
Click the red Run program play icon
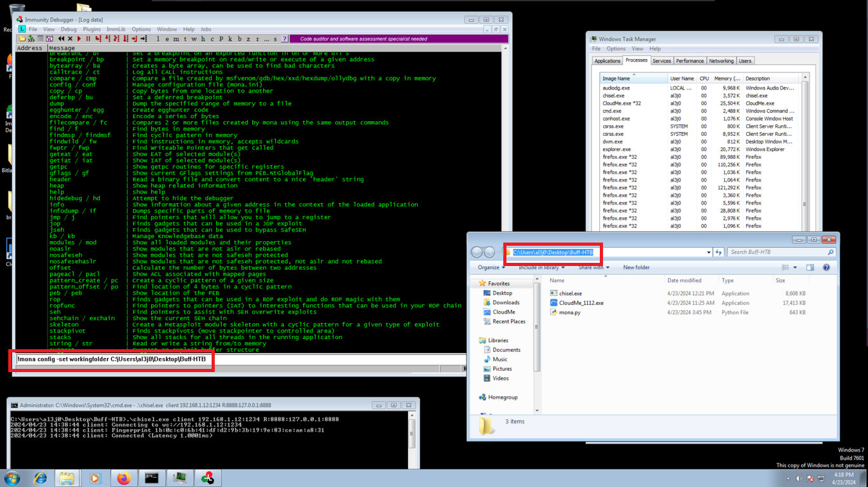click(x=79, y=39)
